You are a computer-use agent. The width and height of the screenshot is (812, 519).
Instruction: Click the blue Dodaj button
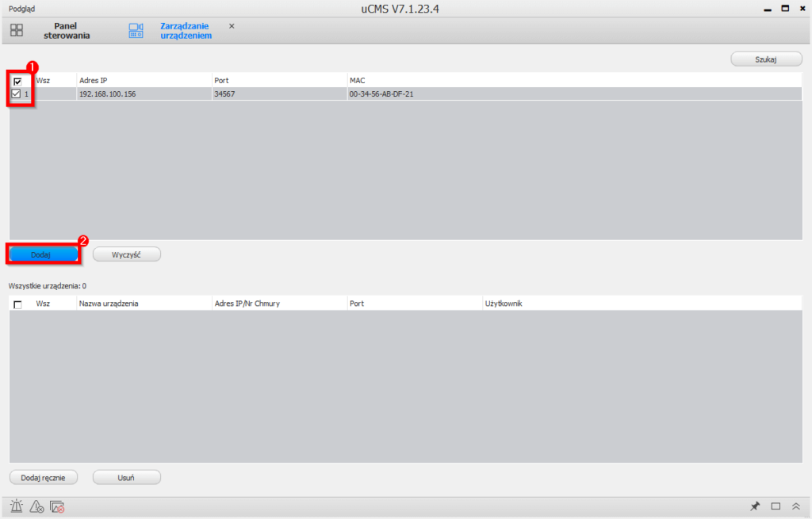click(x=44, y=254)
